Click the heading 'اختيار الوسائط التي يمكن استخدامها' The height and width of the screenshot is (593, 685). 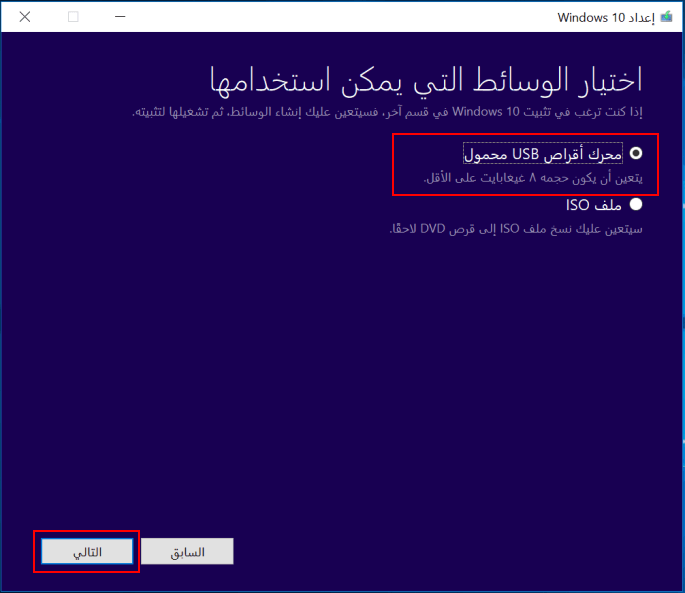pos(426,80)
